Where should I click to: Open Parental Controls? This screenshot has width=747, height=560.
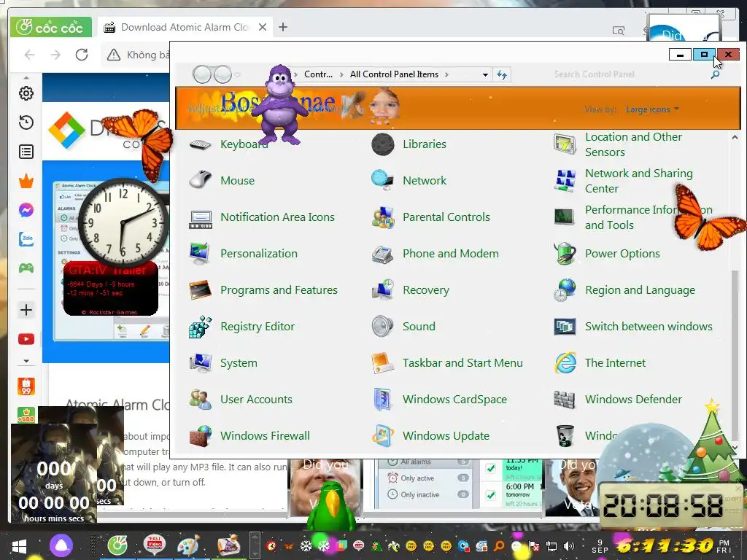(x=430, y=217)
